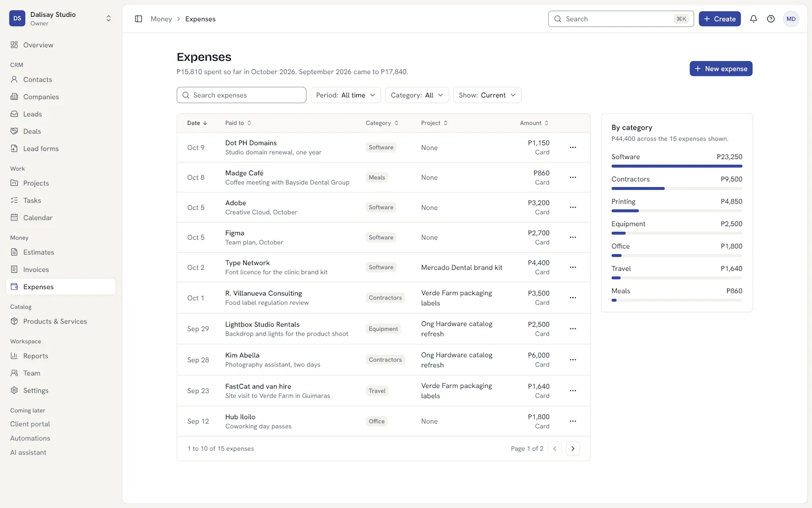This screenshot has width=812, height=508.
Task: Open the help question mark icon
Action: 771,19
